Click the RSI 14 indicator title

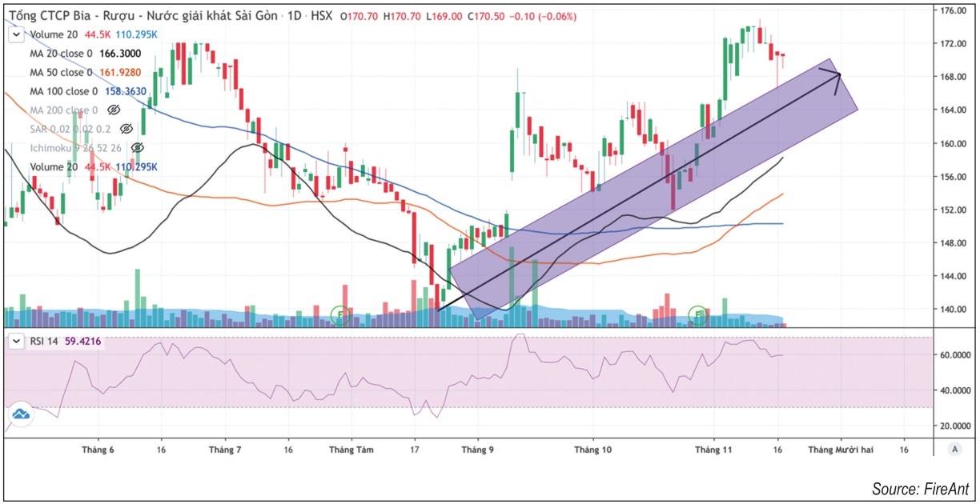46,342
